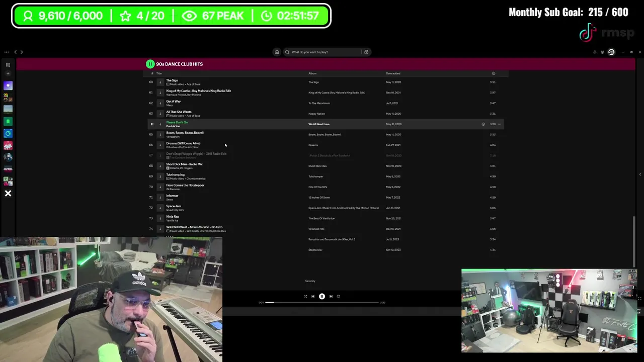Viewport: 644px width, 362px height.
Task: Sort by Album column header
Action: click(x=312, y=73)
